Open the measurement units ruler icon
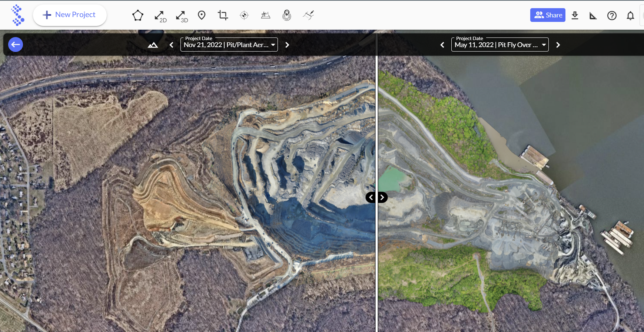Viewport: 644px width, 332px height. point(593,16)
